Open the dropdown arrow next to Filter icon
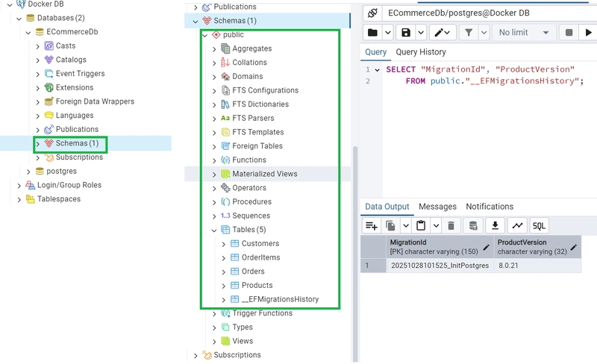The image size is (597, 364). [484, 33]
